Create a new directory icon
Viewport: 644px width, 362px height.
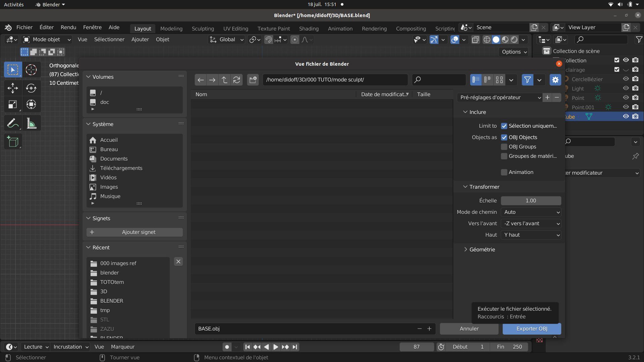tap(253, 80)
